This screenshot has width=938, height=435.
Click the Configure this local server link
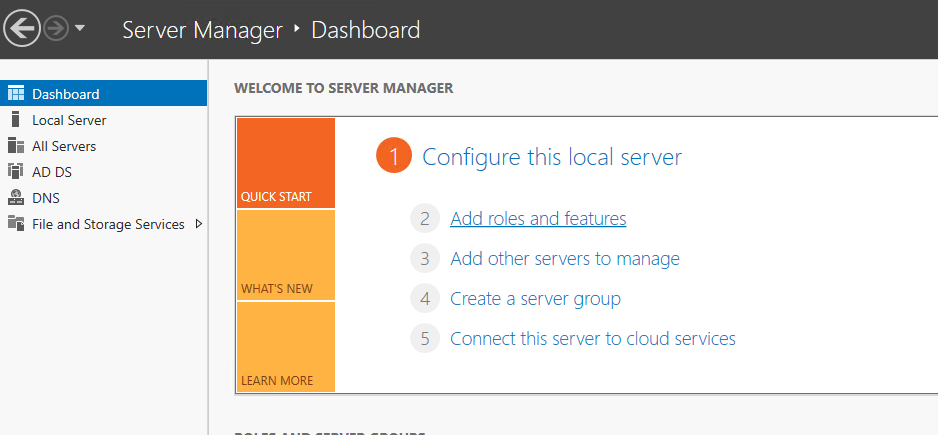(x=552, y=157)
